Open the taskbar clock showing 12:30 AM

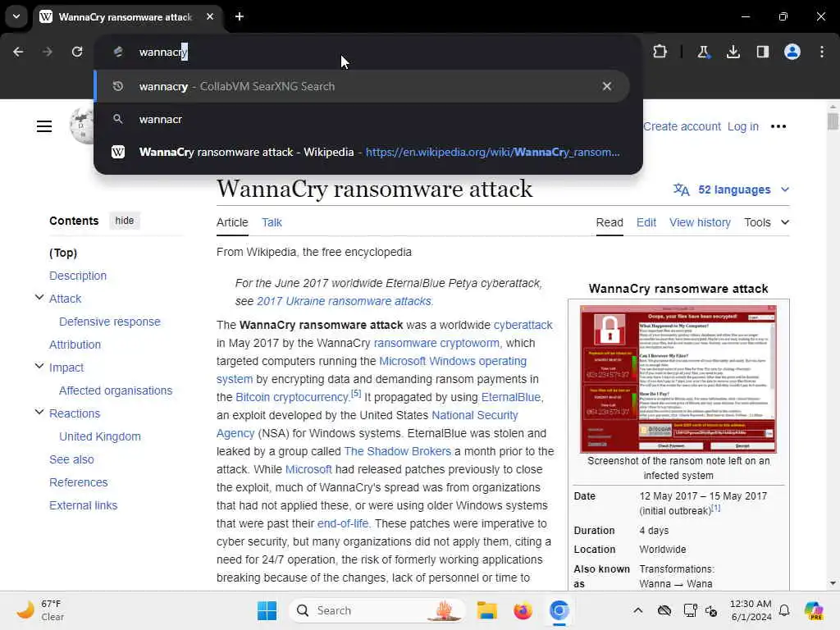(751, 610)
